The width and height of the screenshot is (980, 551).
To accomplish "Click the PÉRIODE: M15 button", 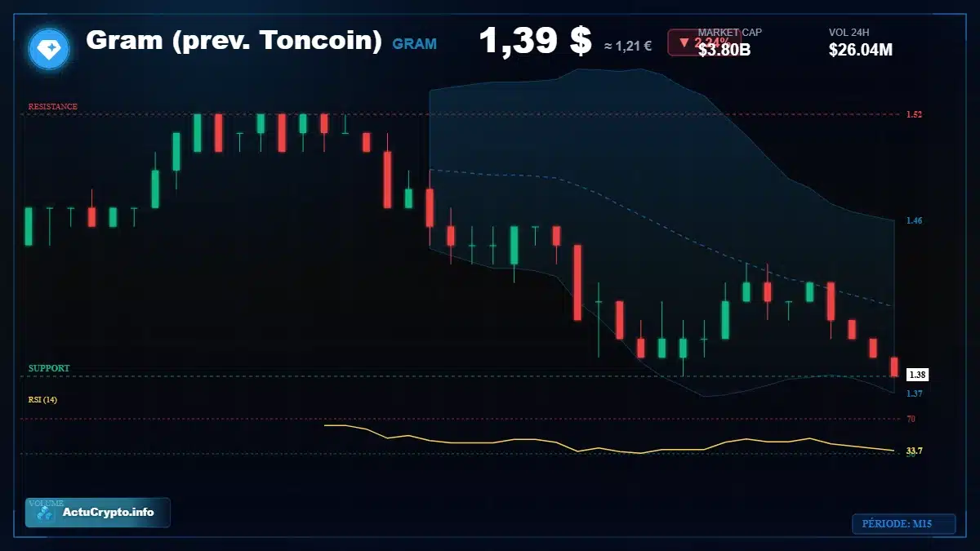I will coord(903,524).
